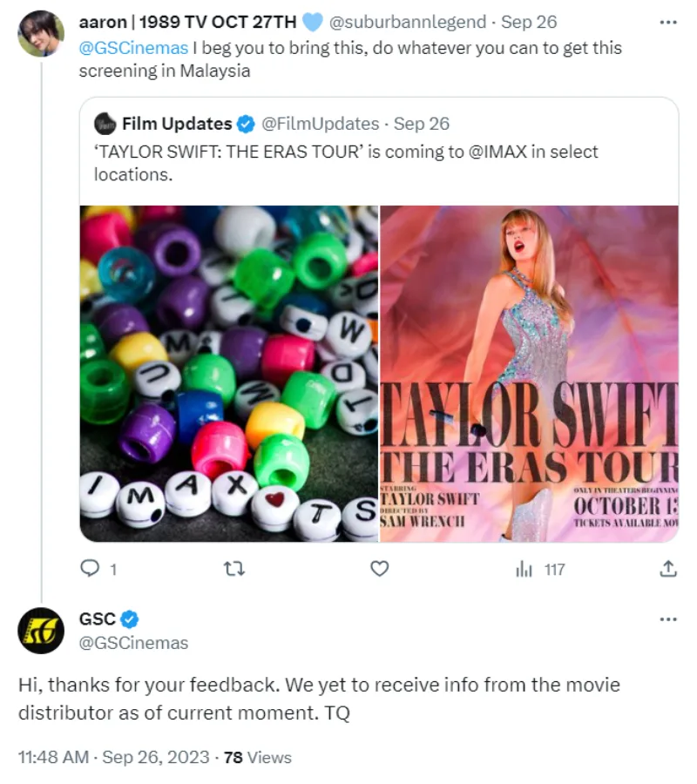Image resolution: width=697 pixels, height=784 pixels.
Task: Click the GSC display name
Action: click(x=97, y=620)
